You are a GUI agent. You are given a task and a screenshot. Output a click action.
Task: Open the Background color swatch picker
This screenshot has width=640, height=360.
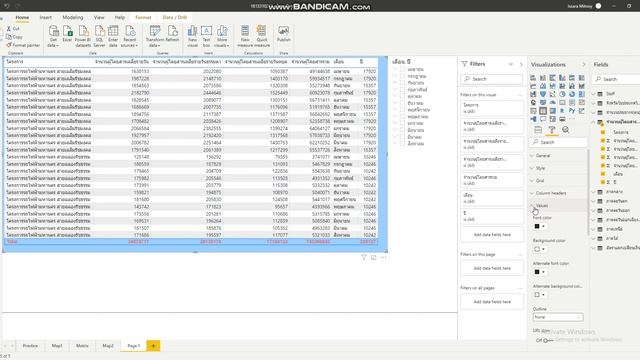click(539, 249)
